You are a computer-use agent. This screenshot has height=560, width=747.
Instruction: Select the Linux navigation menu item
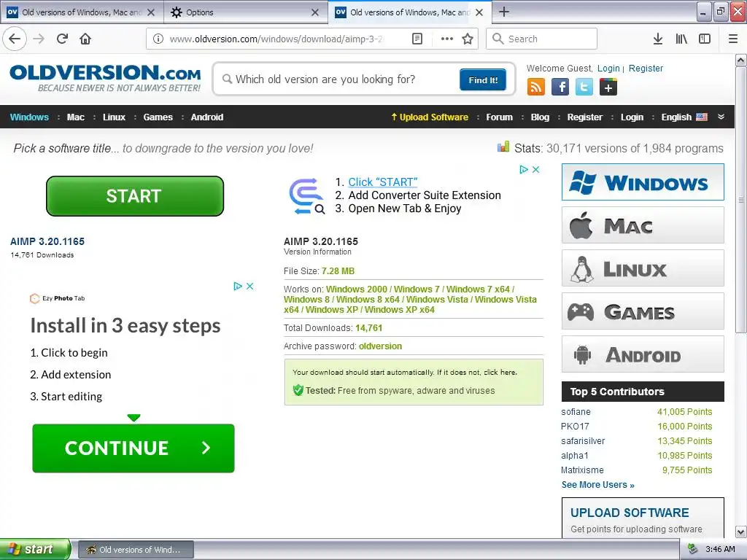(115, 117)
